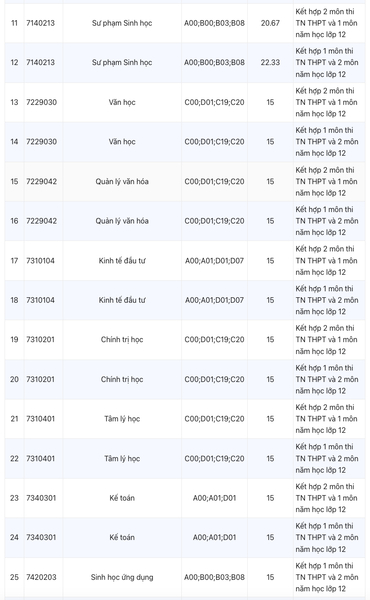Click score 22.33 cell
Viewport: 370px width, 600px height.
271,62
